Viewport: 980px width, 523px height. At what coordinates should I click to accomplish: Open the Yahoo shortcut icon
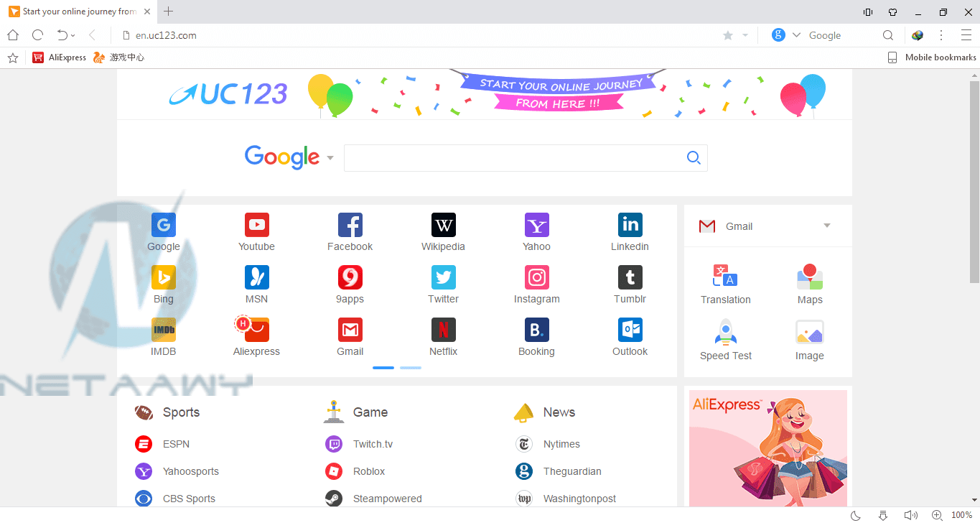click(537, 225)
